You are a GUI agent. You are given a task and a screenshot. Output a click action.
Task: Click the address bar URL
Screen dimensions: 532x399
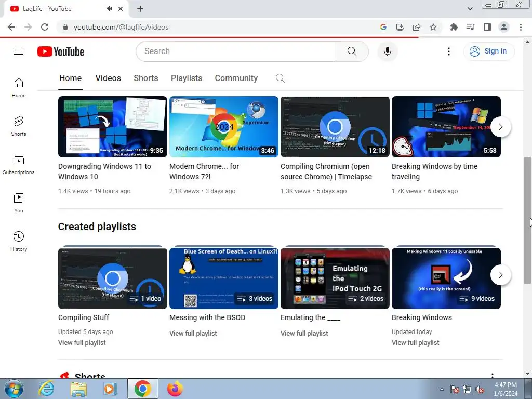[121, 27]
